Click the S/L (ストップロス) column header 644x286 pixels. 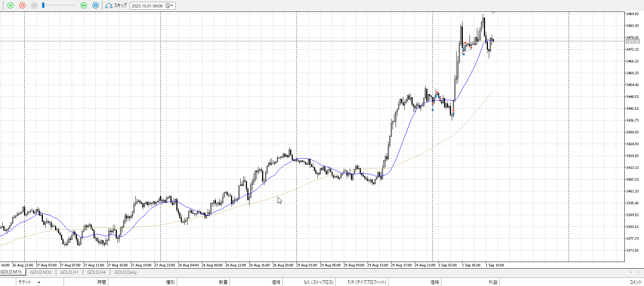click(318, 282)
